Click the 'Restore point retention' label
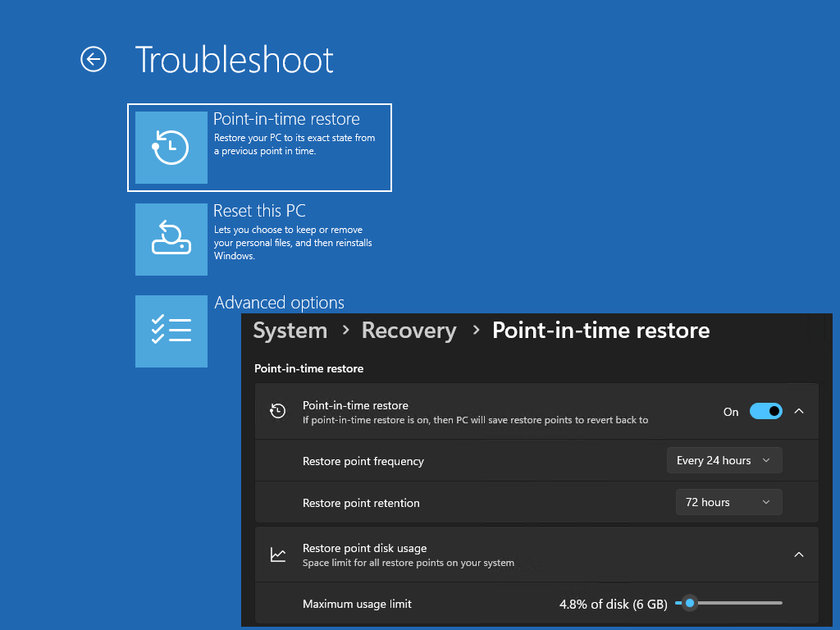 tap(361, 503)
